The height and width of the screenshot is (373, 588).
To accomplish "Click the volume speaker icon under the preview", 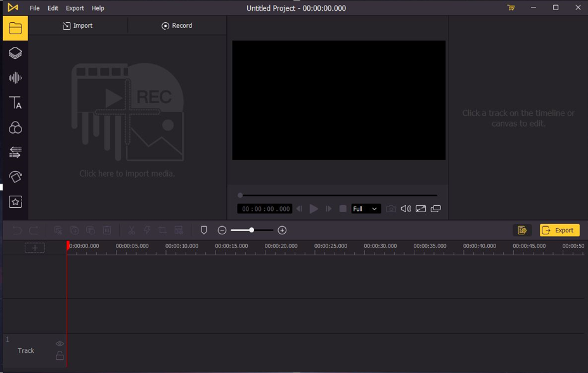I will (x=406, y=209).
